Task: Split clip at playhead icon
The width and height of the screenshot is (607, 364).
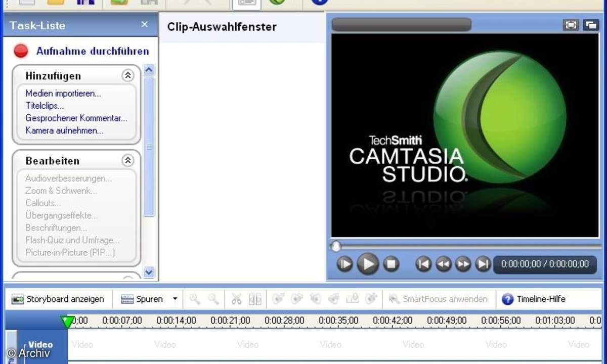Action: (255, 299)
